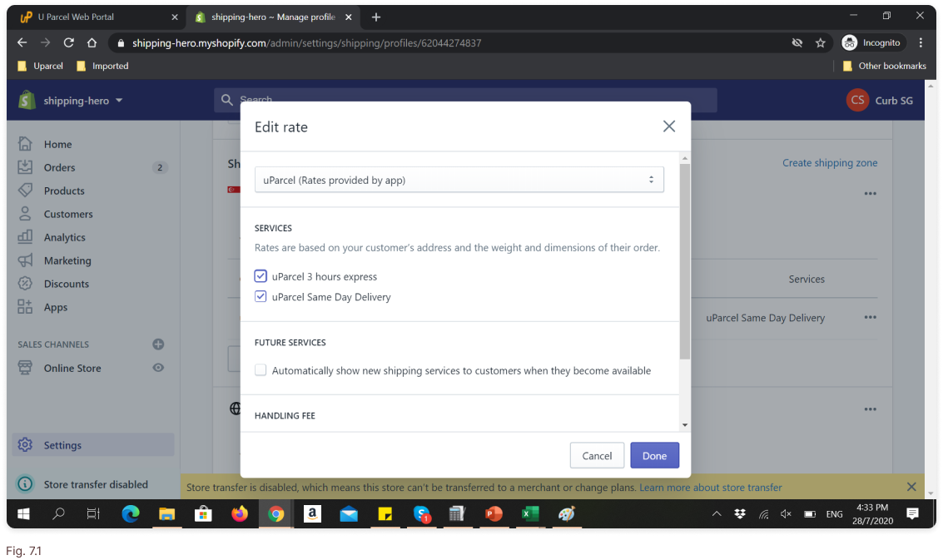The image size is (943, 560).
Task: Toggle the muted volume icon in system tray
Action: (786, 513)
